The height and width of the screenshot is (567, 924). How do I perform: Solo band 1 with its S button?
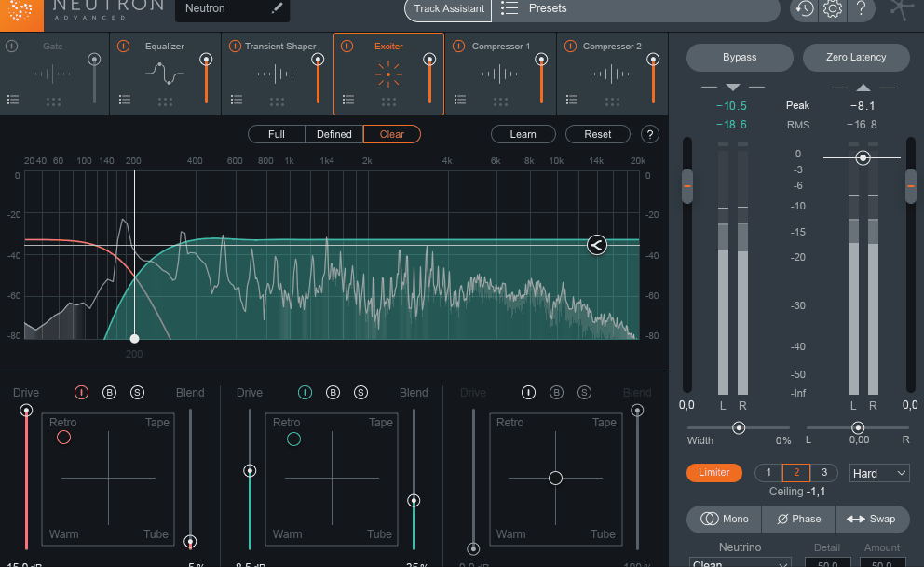pyautogui.click(x=137, y=393)
